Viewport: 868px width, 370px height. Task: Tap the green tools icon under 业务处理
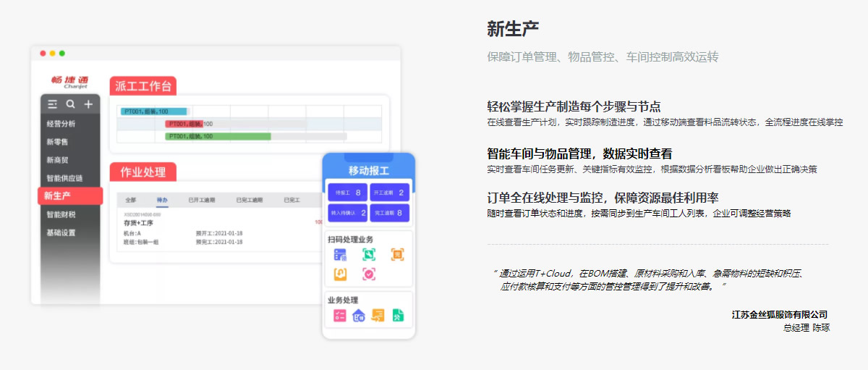coord(398,315)
